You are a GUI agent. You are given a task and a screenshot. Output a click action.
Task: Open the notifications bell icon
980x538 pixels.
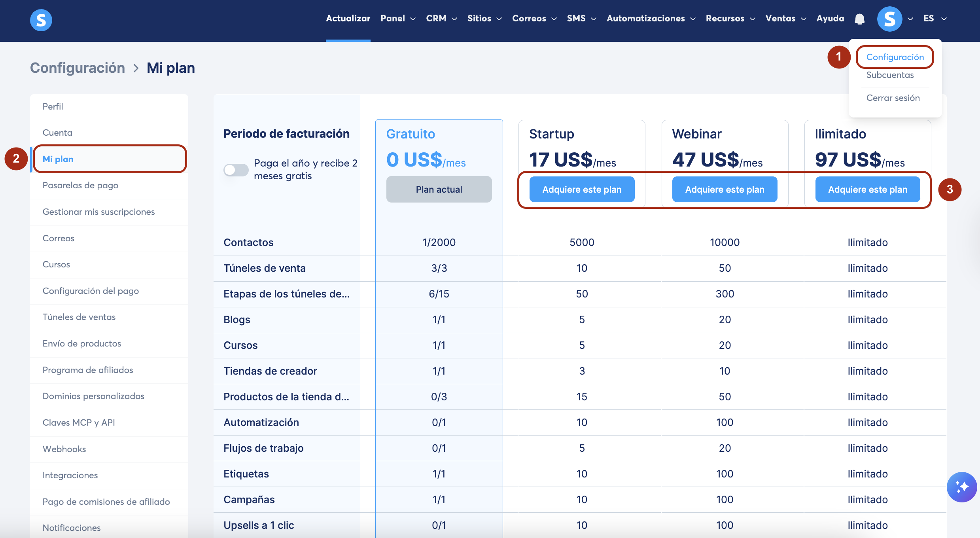(859, 19)
